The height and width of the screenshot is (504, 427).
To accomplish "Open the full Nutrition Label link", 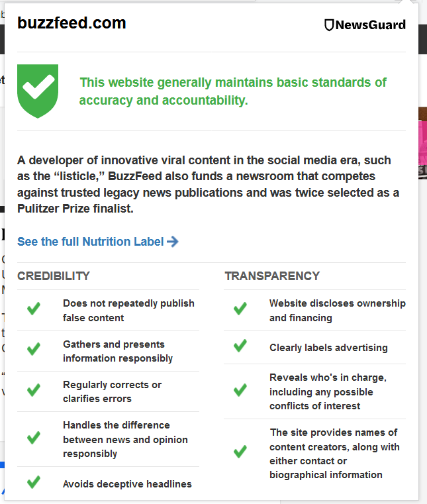I will (91, 242).
